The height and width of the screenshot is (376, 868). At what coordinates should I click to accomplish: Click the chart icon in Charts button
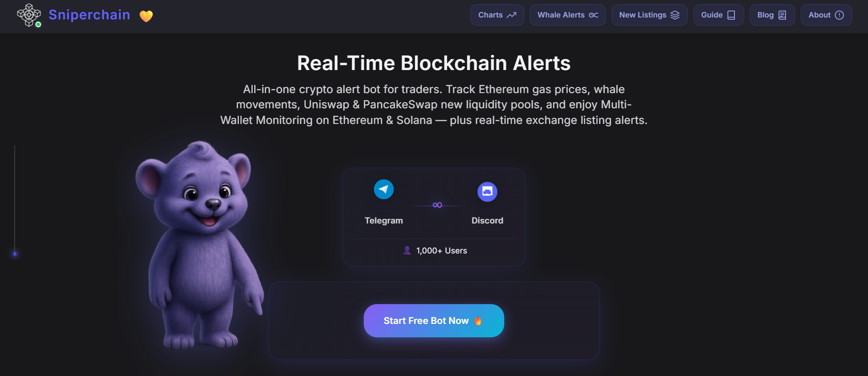pos(512,14)
